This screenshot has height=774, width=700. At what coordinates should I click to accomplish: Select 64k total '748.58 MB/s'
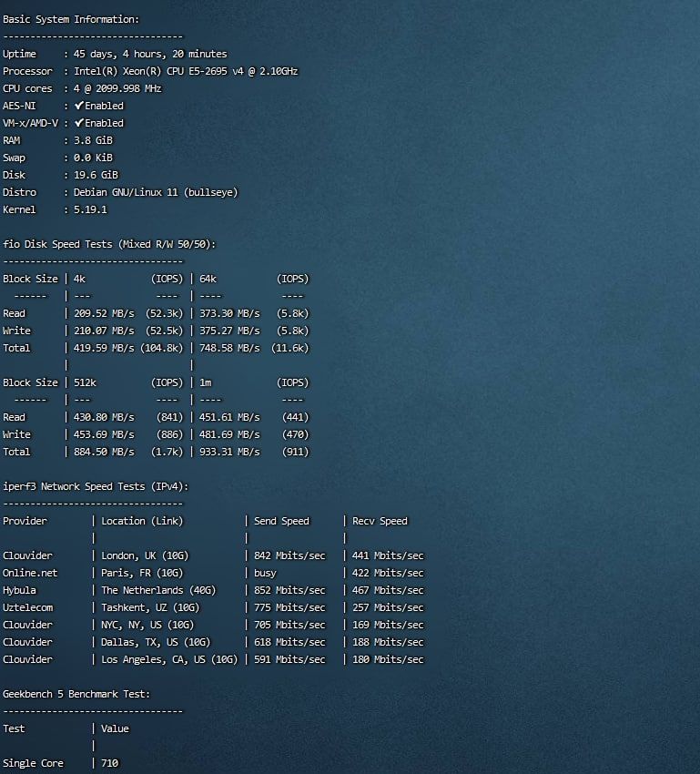click(x=229, y=348)
